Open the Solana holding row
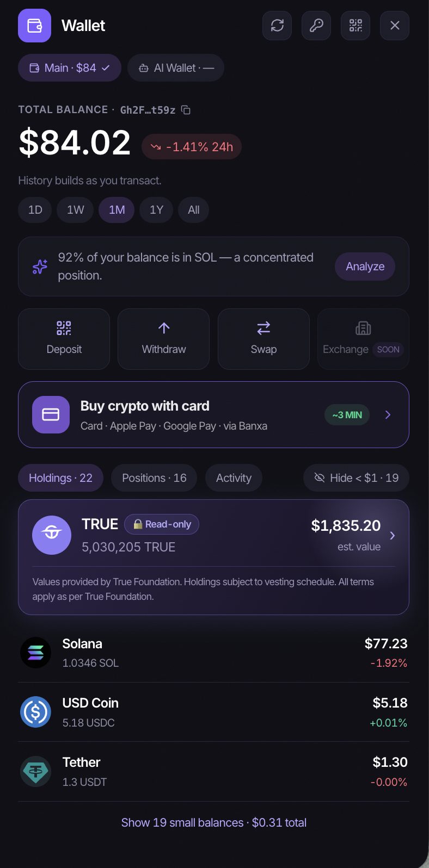The height and width of the screenshot is (868, 429). click(x=214, y=653)
